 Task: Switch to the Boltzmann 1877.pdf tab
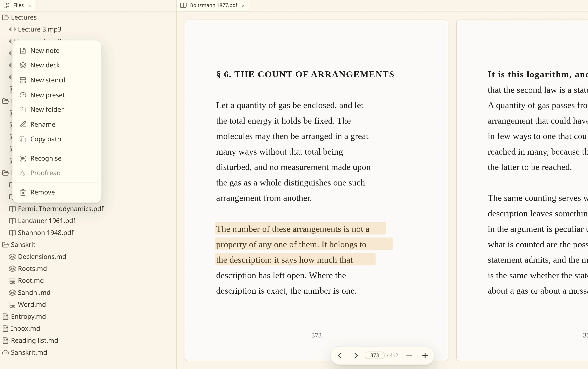click(213, 5)
